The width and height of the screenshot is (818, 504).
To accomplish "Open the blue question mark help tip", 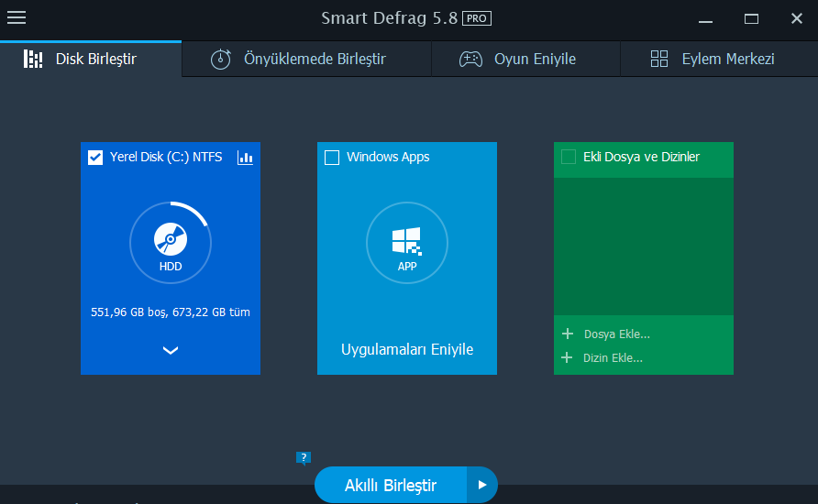I will coord(304,457).
